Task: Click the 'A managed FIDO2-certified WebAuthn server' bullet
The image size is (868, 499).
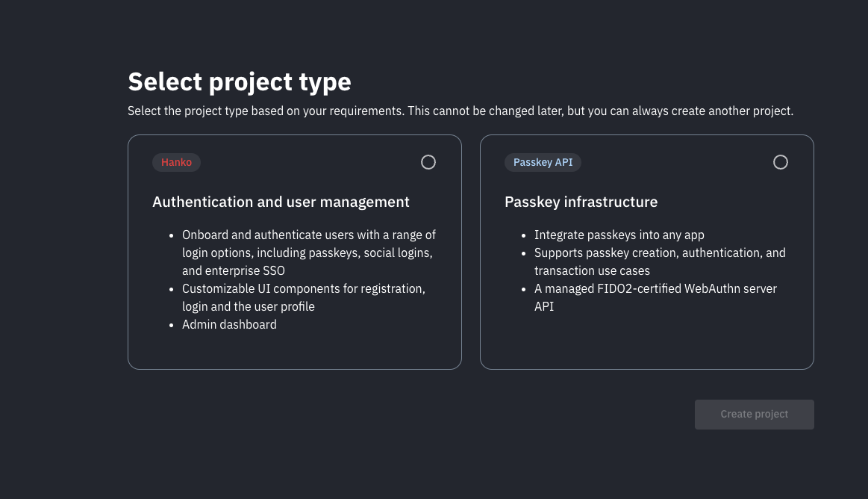Action: coord(655,297)
